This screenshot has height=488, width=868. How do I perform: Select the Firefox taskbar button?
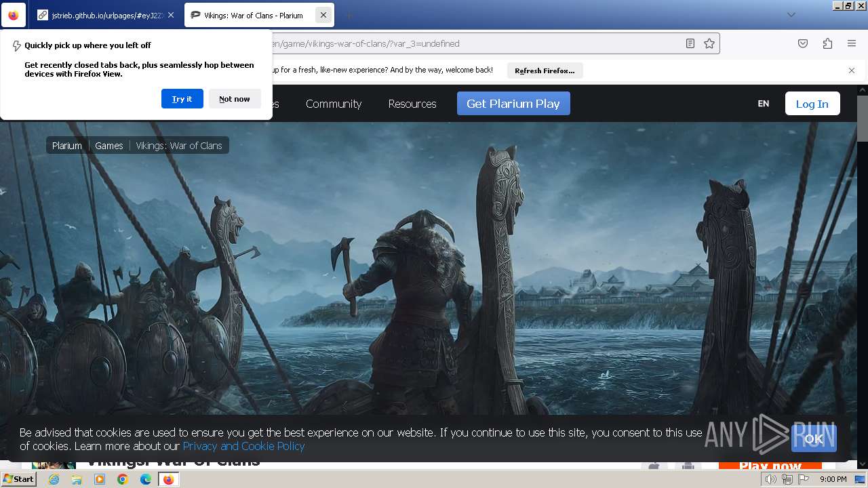(x=168, y=479)
